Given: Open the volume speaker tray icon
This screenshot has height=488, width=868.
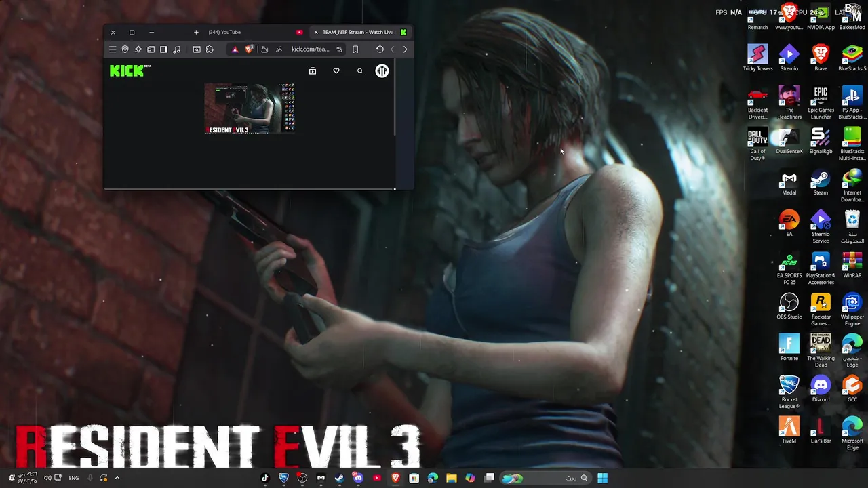Looking at the screenshot, I should click(x=47, y=478).
